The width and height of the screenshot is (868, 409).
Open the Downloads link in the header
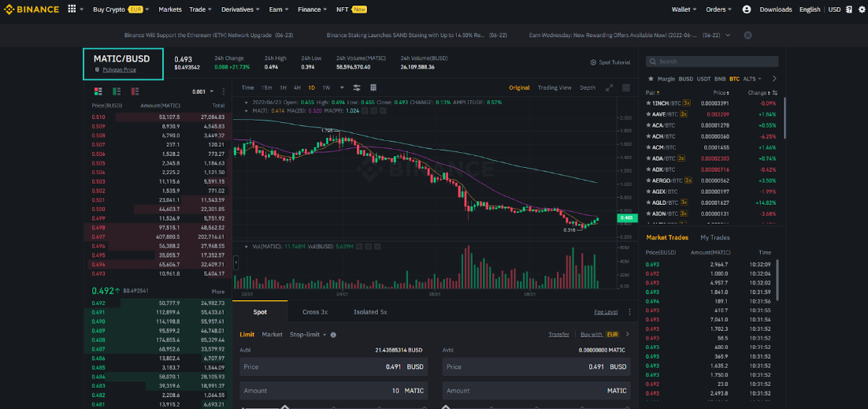(776, 9)
